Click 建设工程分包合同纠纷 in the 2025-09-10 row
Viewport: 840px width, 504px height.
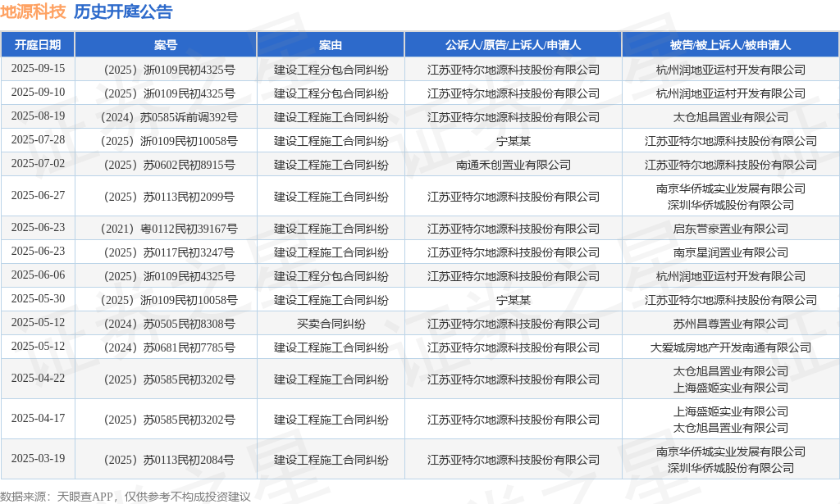coord(331,93)
